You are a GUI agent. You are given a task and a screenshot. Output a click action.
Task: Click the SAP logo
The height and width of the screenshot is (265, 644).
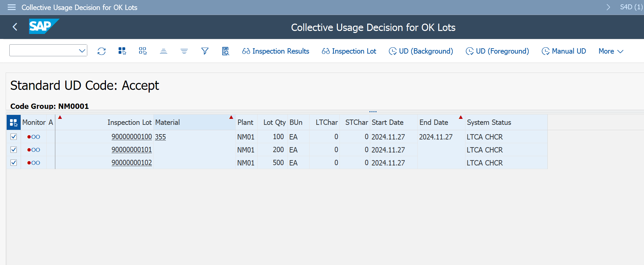(x=44, y=26)
